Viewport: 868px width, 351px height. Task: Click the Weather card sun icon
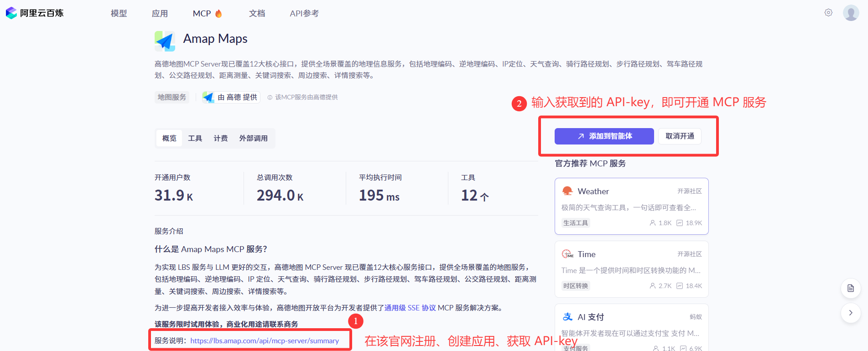(567, 191)
